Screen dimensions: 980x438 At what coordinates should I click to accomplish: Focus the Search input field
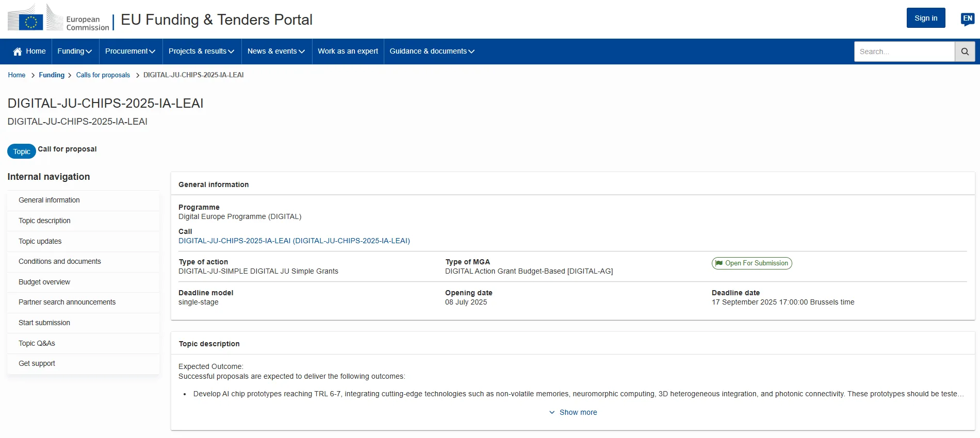click(x=904, y=52)
